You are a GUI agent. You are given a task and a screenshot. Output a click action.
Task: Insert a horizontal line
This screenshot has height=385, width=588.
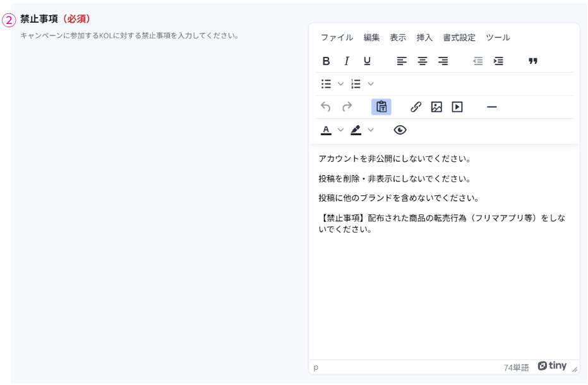tap(492, 107)
